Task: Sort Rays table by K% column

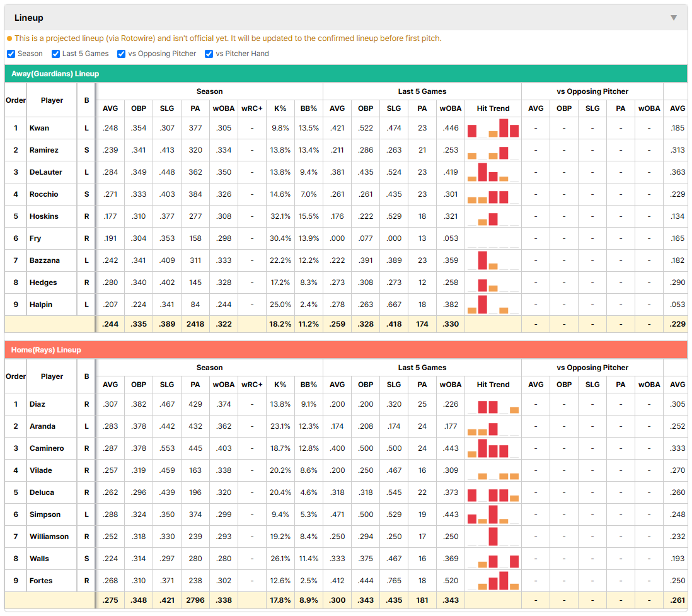Action: coord(280,385)
